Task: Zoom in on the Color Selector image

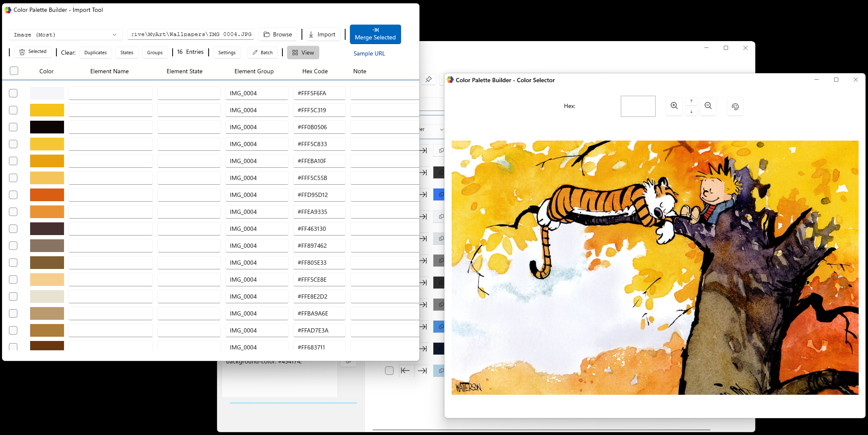Action: (x=674, y=106)
